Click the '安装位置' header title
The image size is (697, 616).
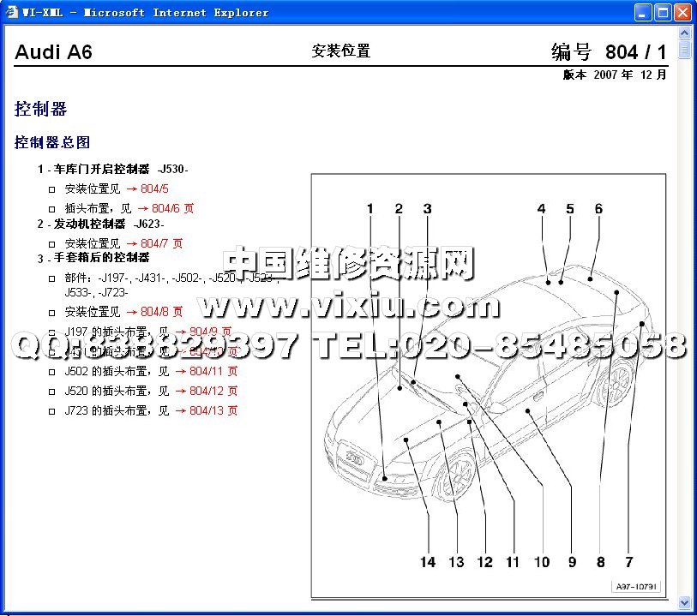[x=341, y=51]
